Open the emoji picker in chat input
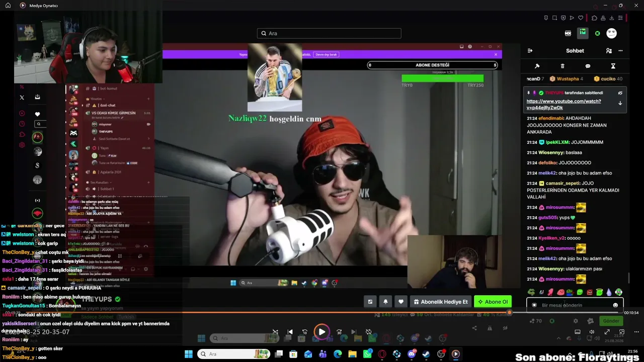Viewport: 644px width, 362px height. (x=615, y=305)
